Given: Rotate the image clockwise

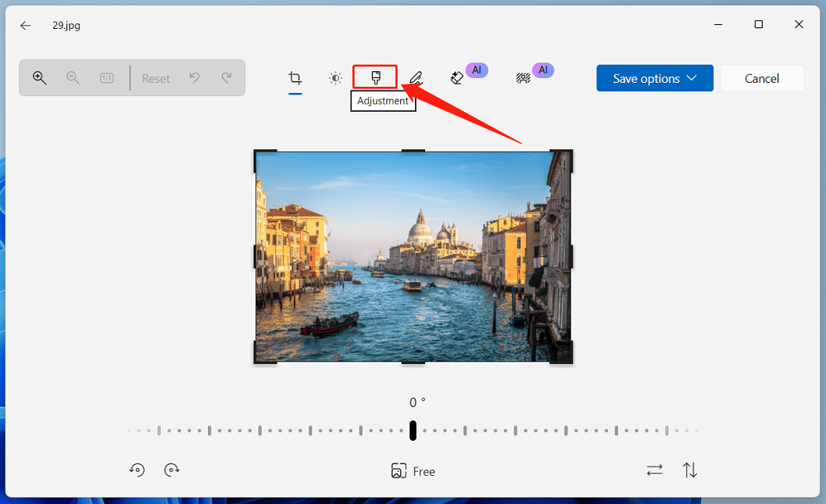Looking at the screenshot, I should (172, 470).
